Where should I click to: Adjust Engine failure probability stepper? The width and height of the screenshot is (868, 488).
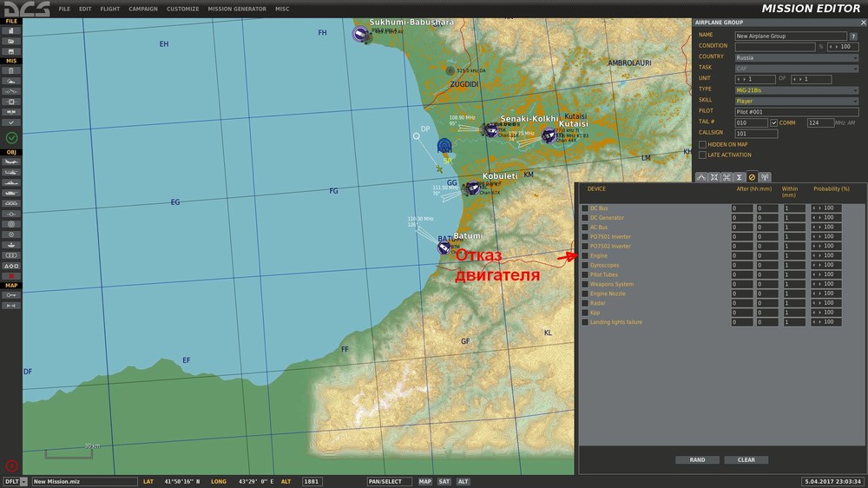point(826,256)
